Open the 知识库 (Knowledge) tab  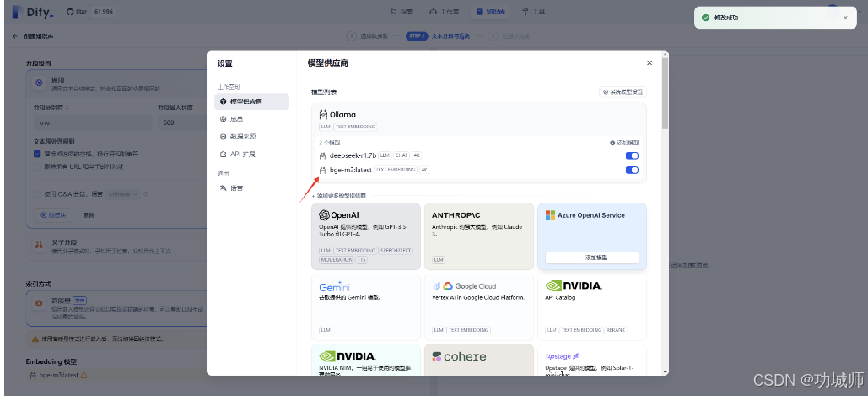(490, 11)
